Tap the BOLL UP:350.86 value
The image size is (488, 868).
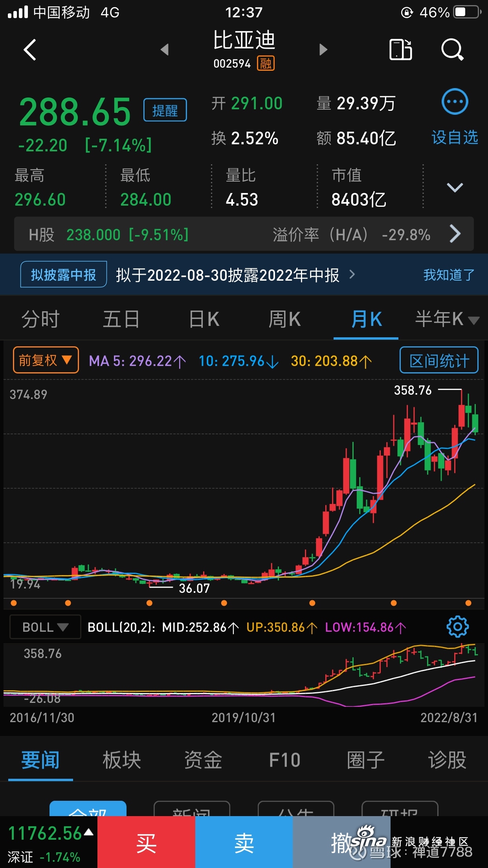[x=282, y=627]
